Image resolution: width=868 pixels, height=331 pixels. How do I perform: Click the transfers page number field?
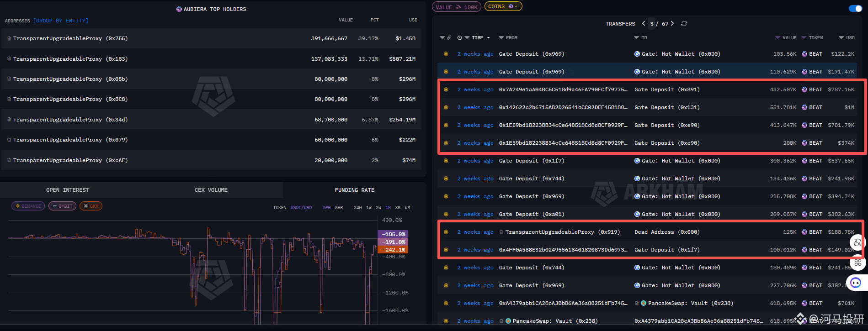pos(652,24)
